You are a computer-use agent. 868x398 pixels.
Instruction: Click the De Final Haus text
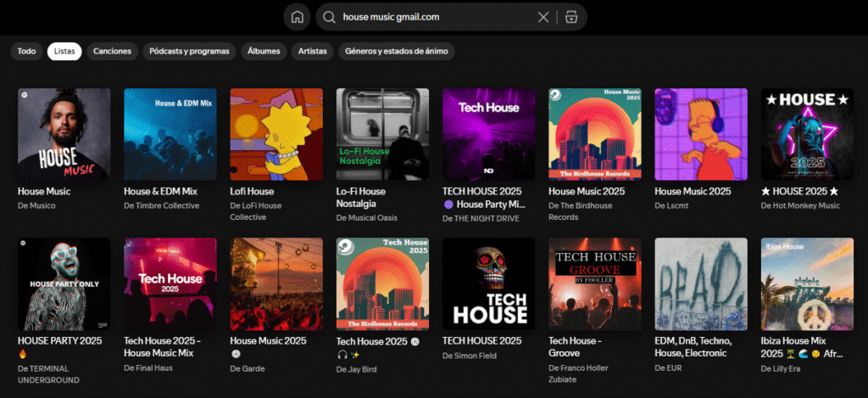tap(148, 367)
